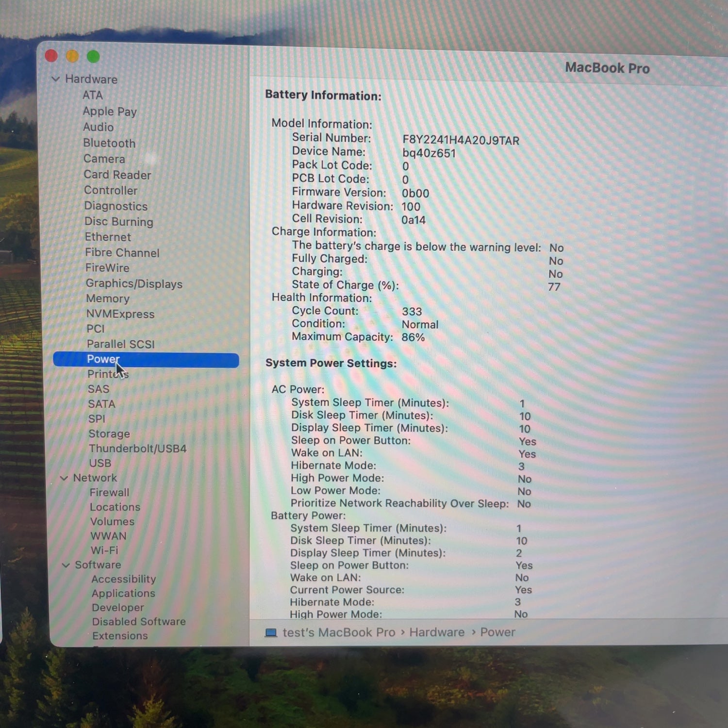The image size is (728, 728).
Task: Select Bluetooth in the sidebar
Action: coord(109,143)
